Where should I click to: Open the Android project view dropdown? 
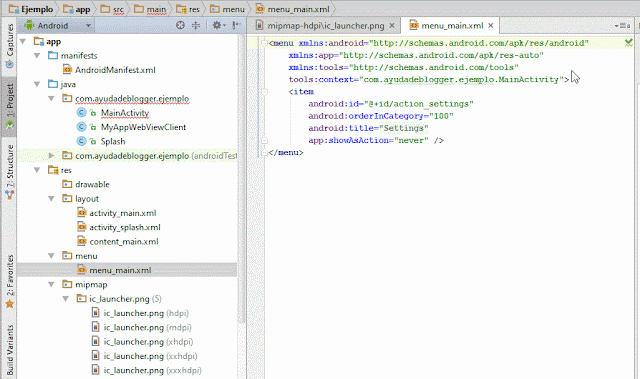(58, 26)
